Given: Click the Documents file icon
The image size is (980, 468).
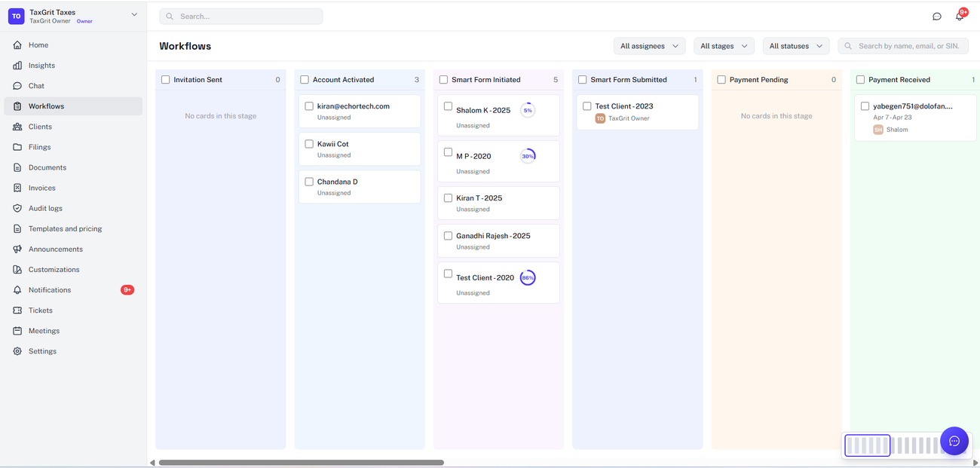Looking at the screenshot, I should pos(17,167).
